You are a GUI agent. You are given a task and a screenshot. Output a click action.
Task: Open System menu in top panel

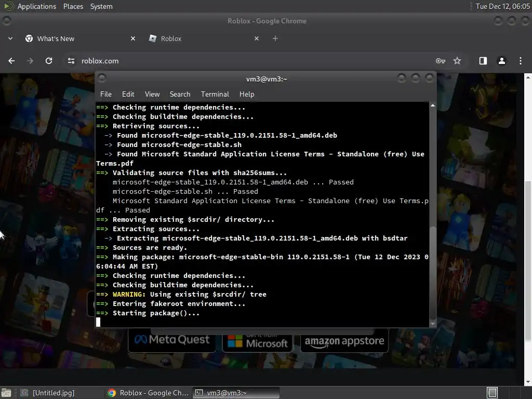coord(101,6)
